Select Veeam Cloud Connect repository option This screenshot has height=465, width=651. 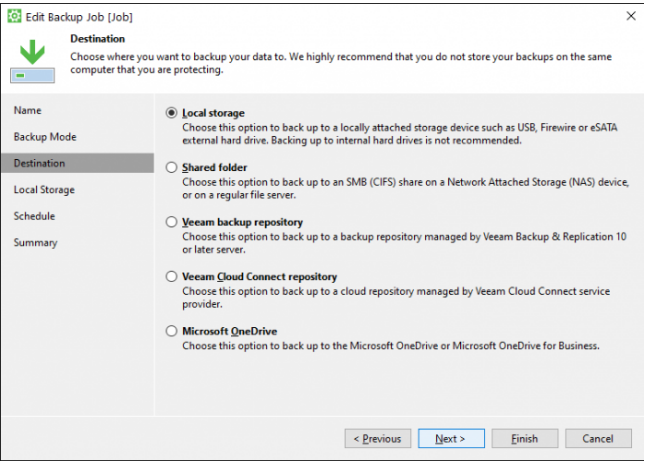(171, 277)
